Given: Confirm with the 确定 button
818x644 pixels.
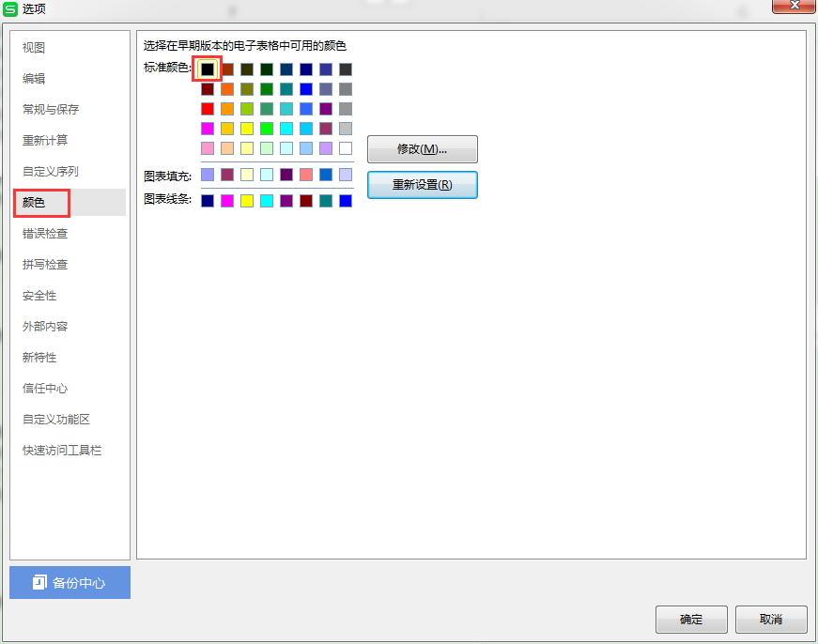Looking at the screenshot, I should coord(691,620).
